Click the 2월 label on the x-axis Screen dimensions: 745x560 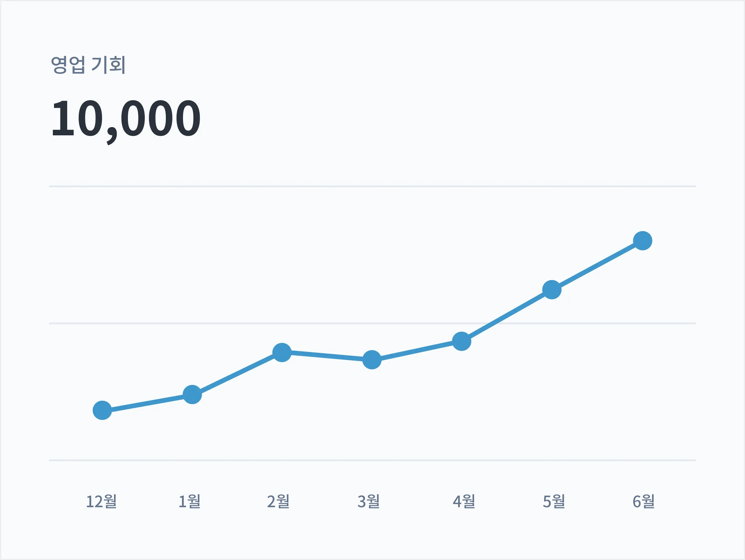coord(278,501)
